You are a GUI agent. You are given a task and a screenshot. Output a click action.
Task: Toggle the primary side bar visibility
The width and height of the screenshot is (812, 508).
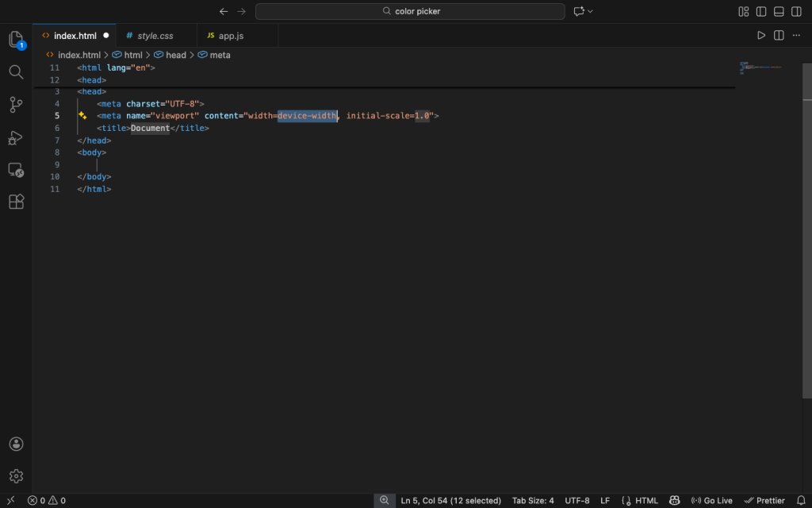(x=761, y=11)
